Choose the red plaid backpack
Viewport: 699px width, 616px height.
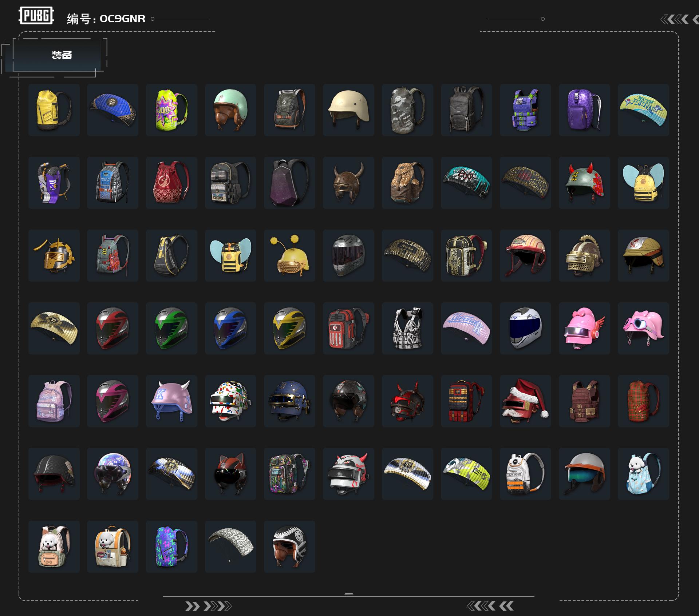coord(643,401)
